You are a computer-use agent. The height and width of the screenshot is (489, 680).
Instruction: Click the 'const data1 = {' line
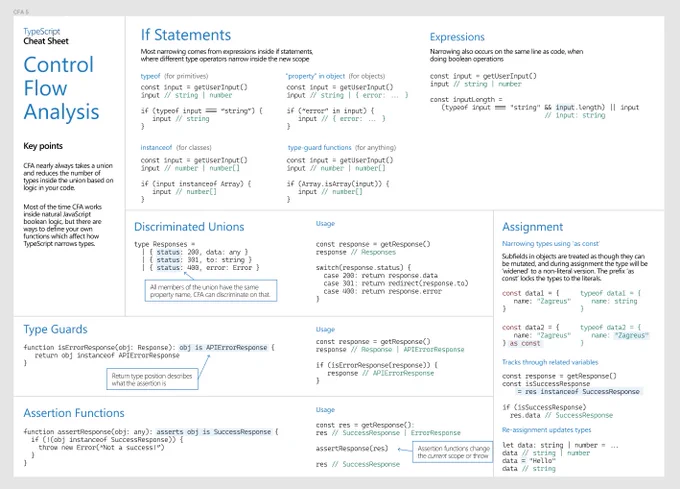click(531, 293)
